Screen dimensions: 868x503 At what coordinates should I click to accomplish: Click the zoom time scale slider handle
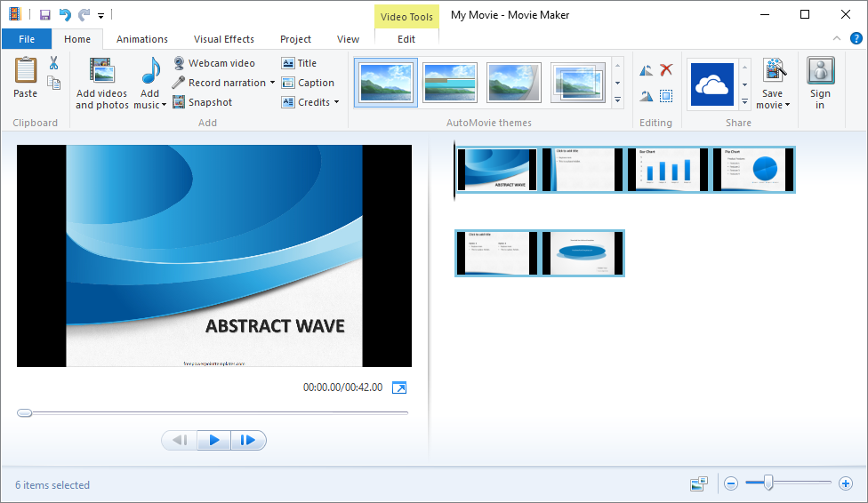click(768, 483)
